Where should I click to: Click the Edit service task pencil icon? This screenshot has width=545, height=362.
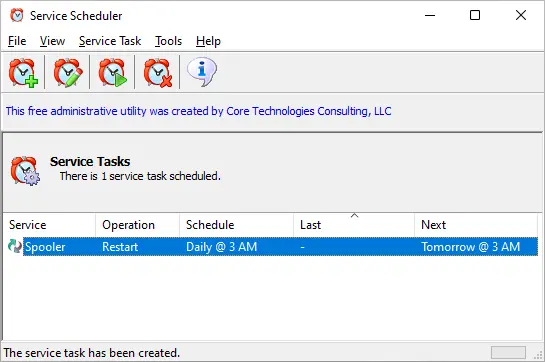[x=68, y=72]
